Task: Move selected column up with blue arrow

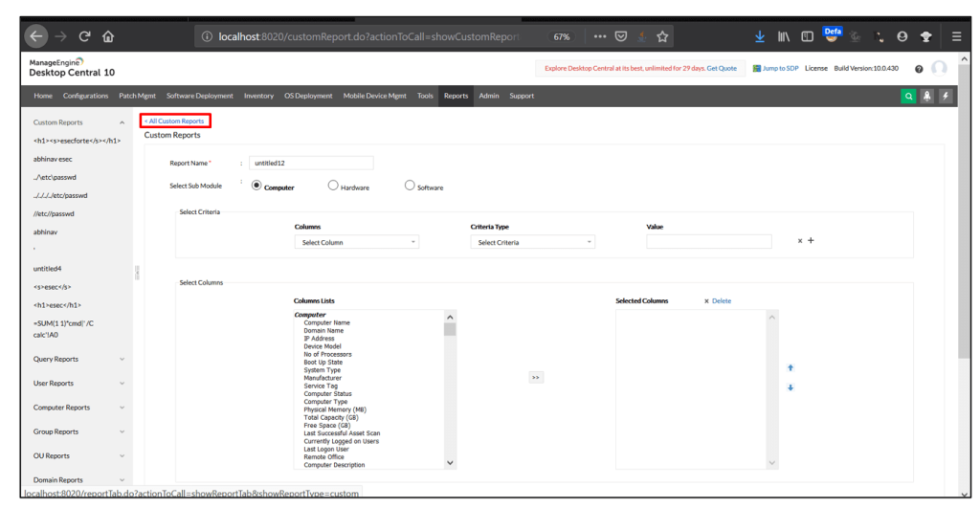Action: coord(790,367)
